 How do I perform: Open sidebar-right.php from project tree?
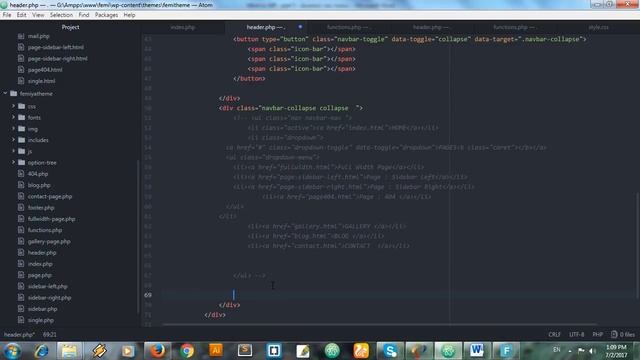(49, 298)
